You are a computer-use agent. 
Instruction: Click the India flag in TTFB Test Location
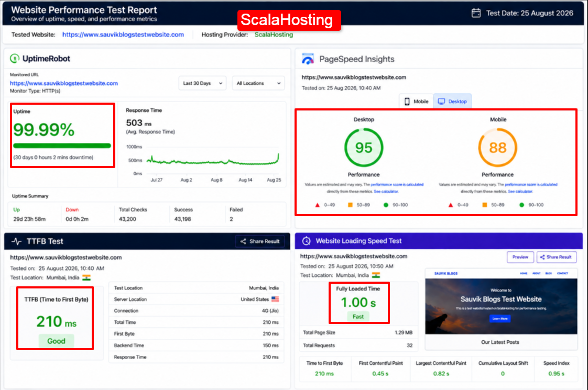[86, 277]
